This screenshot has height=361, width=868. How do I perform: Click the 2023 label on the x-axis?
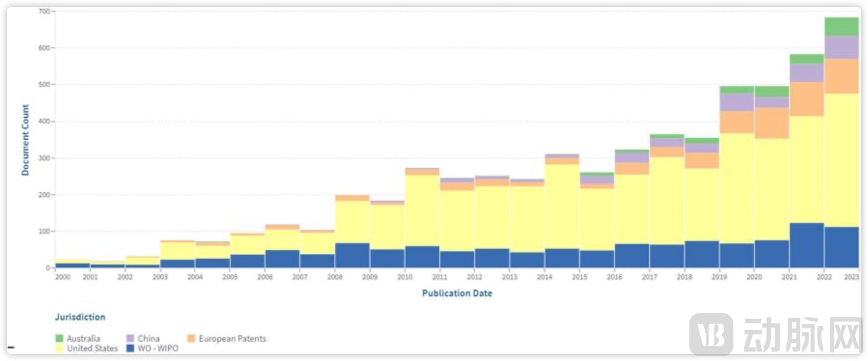(852, 277)
